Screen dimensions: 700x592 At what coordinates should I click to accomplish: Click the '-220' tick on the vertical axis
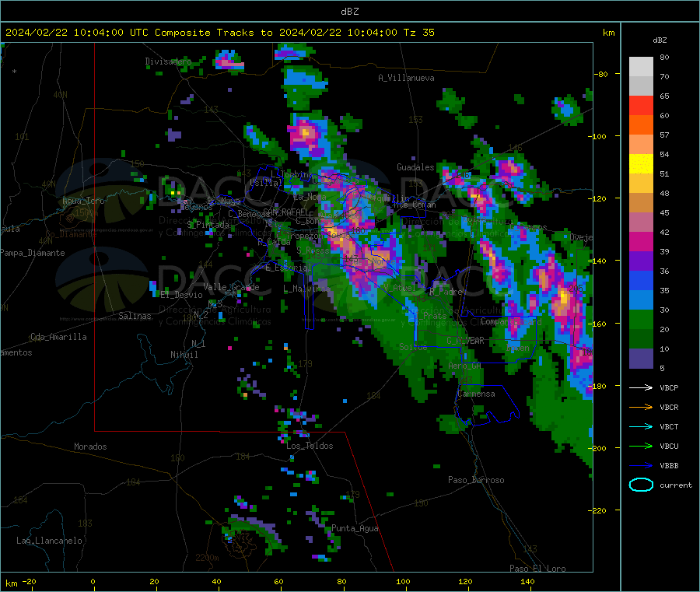tap(597, 511)
